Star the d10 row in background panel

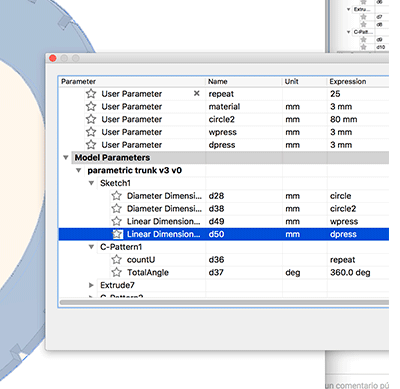pyautogui.click(x=363, y=47)
